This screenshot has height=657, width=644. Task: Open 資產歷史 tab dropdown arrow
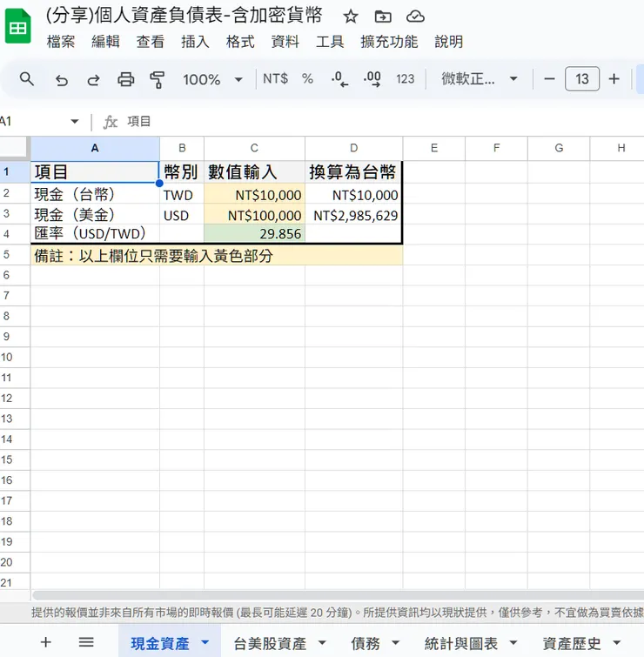(x=616, y=642)
